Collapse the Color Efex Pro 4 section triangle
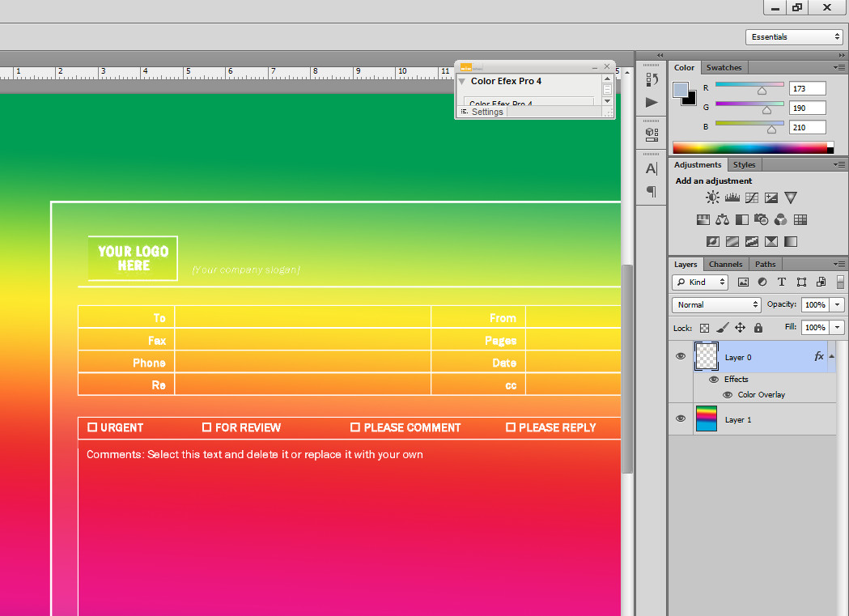The image size is (849, 616). point(462,82)
